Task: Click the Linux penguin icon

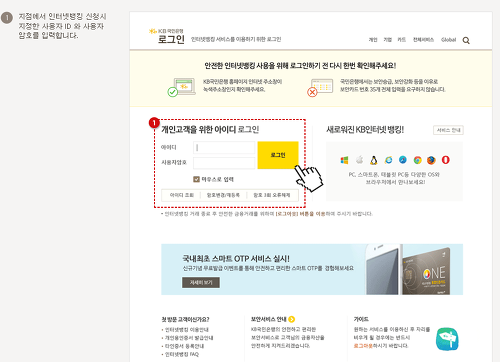Action: click(374, 160)
